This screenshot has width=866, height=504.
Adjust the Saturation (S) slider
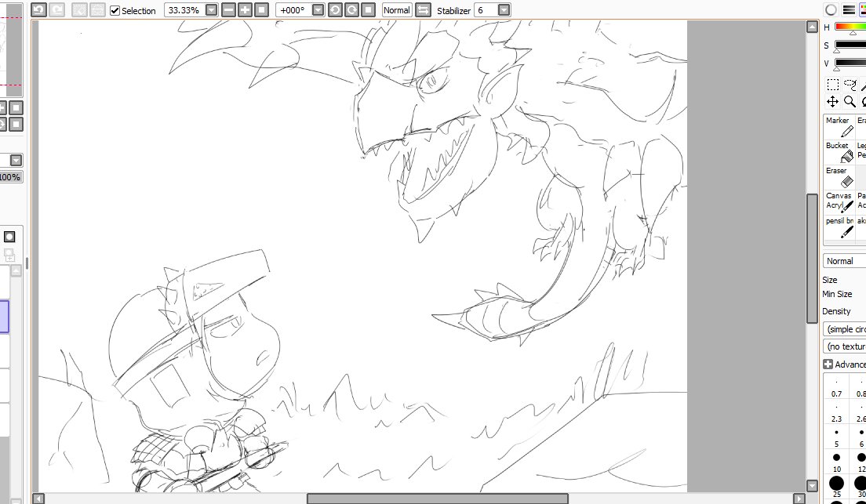[850, 45]
